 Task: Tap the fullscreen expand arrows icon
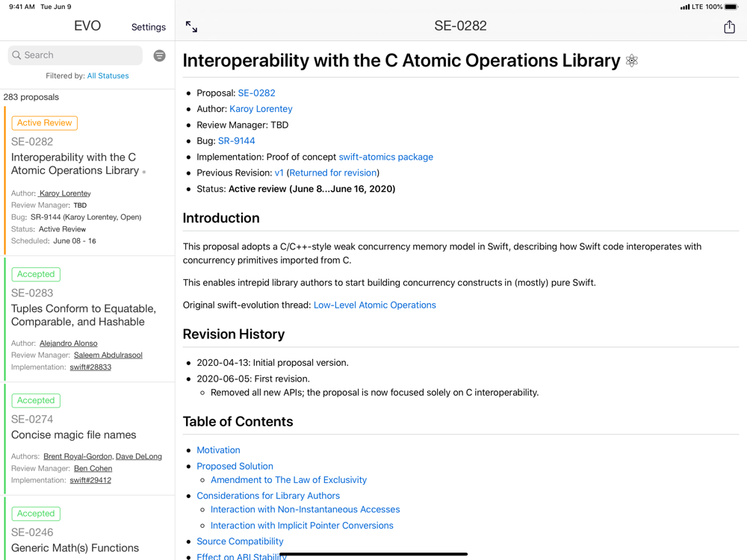pos(191,27)
